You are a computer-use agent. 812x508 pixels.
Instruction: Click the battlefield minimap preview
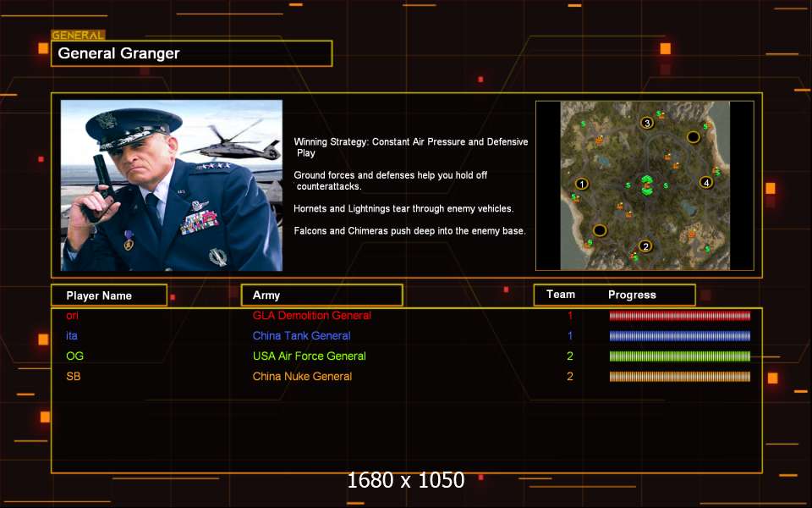(645, 185)
